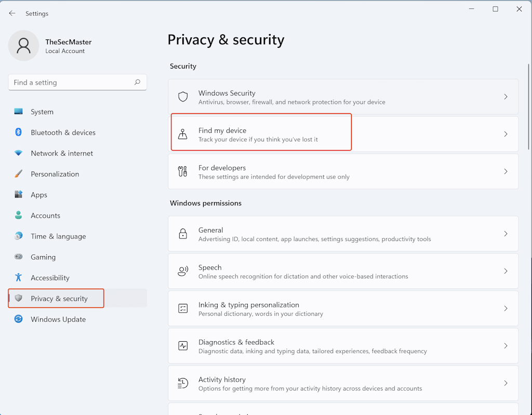The width and height of the screenshot is (532, 415).
Task: Click 'Advertising ID, local content' description
Action: 314,239
